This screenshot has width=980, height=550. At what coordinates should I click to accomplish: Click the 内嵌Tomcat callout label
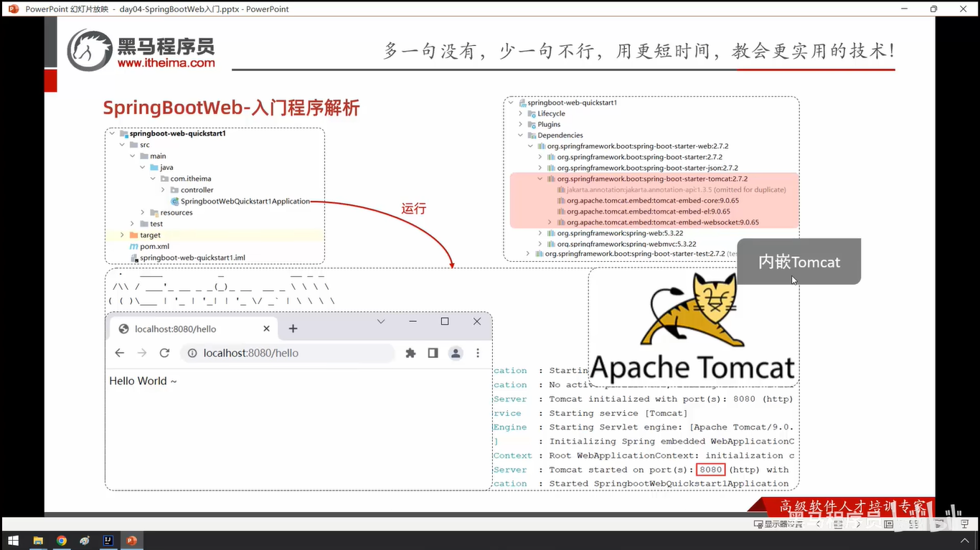[x=799, y=262]
